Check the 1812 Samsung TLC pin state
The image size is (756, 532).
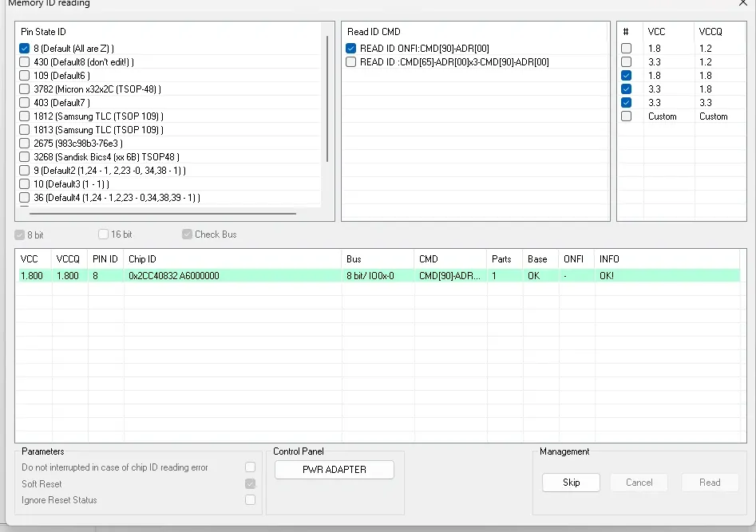click(x=25, y=116)
